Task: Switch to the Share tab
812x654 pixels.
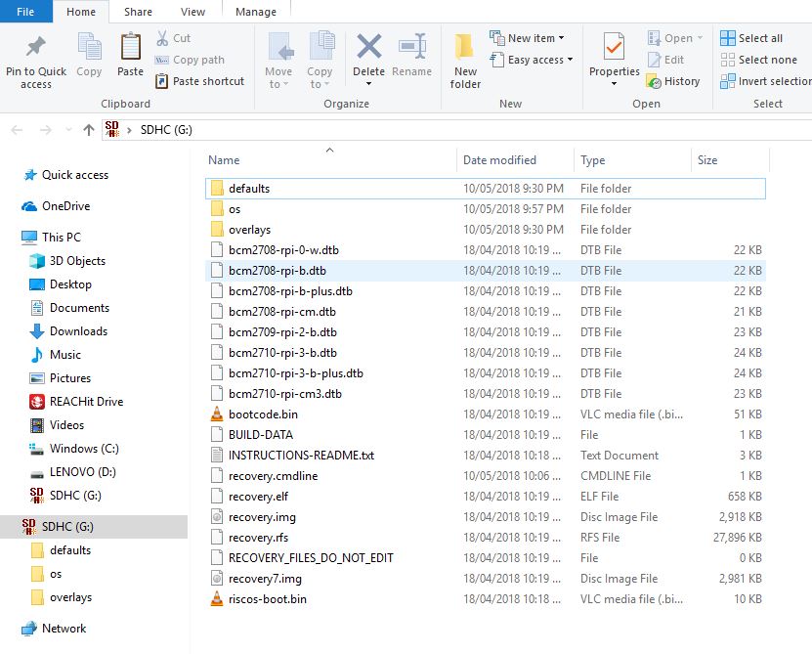Action: click(138, 12)
